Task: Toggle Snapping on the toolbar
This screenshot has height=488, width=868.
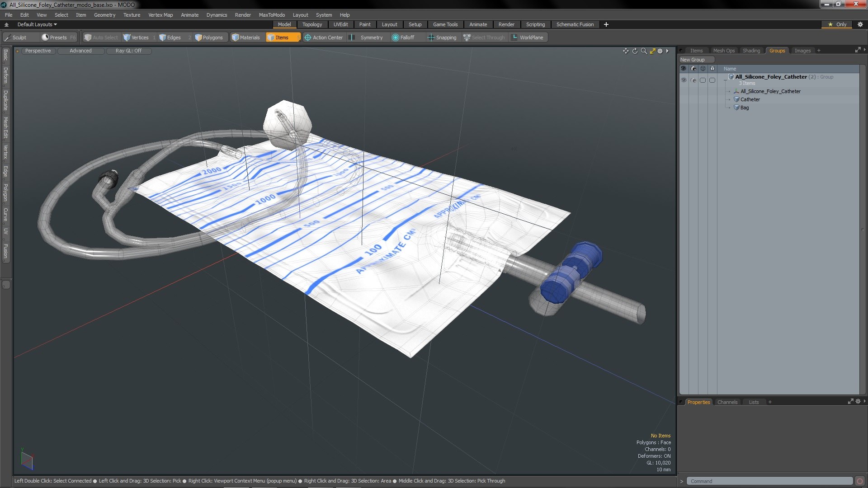Action: 442,38
